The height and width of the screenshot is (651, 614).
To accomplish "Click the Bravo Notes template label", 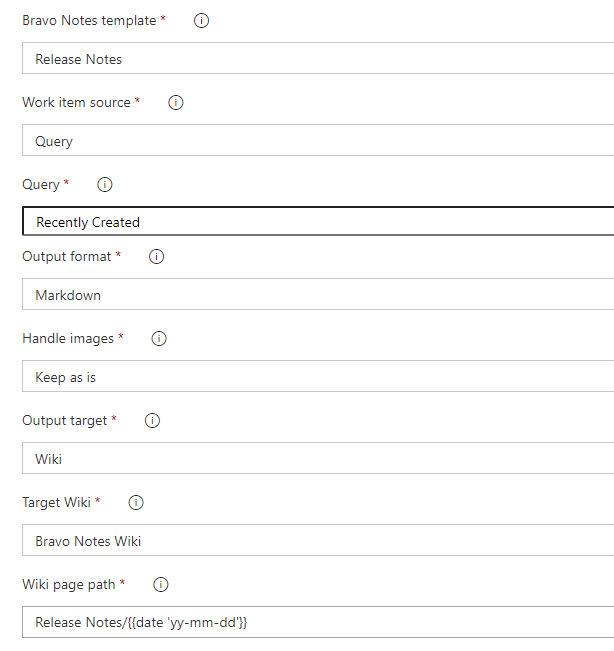I will pyautogui.click(x=89, y=20).
